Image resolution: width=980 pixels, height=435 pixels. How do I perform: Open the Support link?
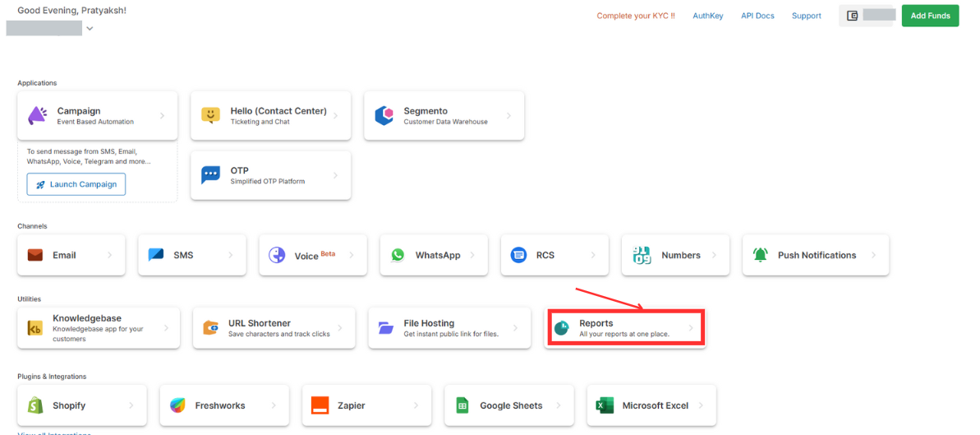pyautogui.click(x=806, y=16)
